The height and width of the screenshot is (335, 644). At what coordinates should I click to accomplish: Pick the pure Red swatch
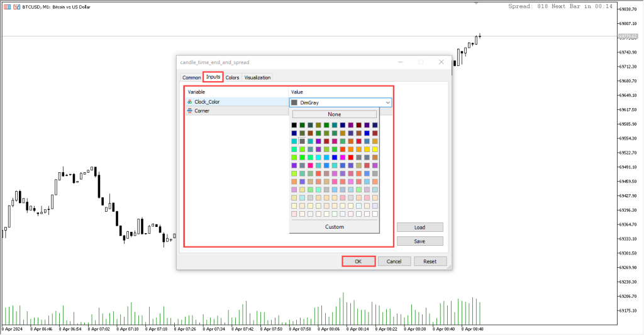351,157
